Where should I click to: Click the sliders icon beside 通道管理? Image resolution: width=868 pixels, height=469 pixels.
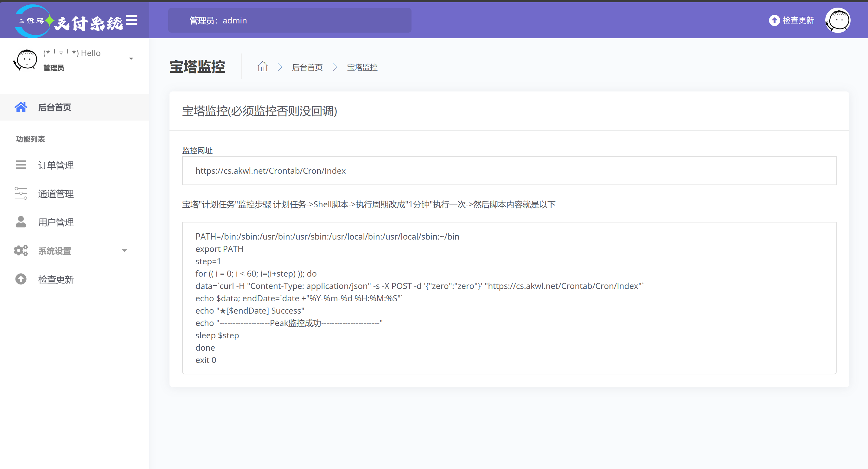(x=21, y=194)
